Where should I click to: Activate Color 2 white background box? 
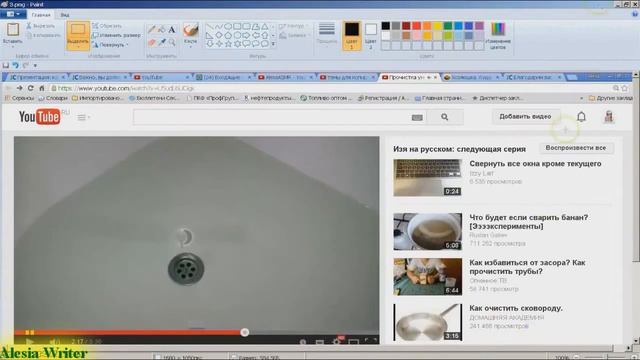click(x=371, y=36)
